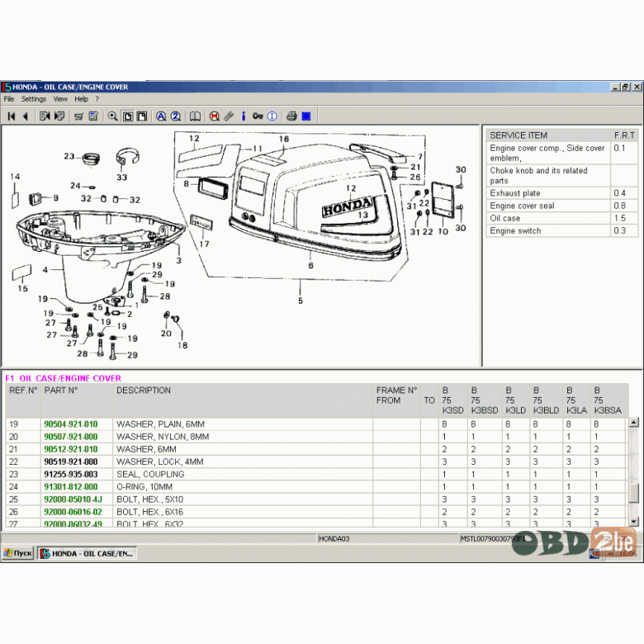Select the second page layout icon
The image size is (644, 644).
[142, 116]
